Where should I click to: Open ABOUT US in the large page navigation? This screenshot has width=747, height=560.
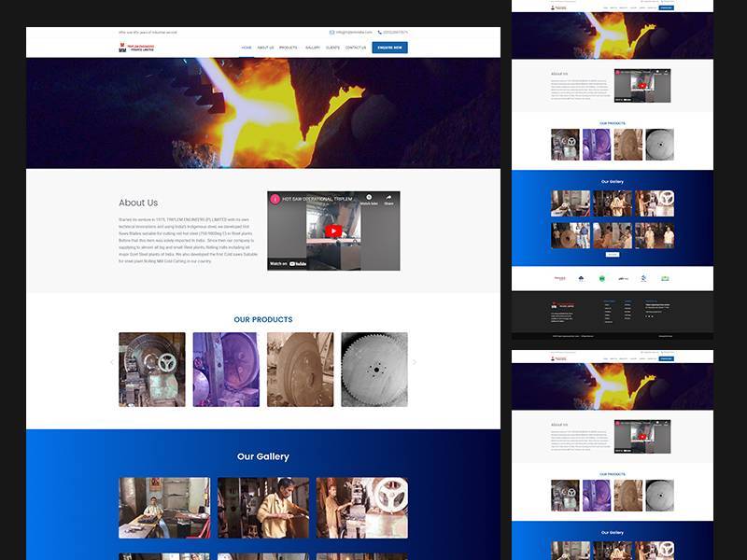265,48
